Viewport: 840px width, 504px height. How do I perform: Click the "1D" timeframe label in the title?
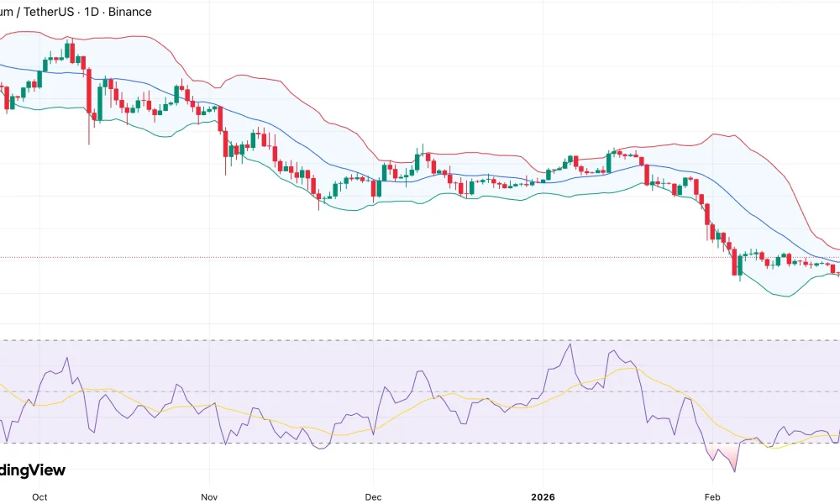click(x=92, y=12)
